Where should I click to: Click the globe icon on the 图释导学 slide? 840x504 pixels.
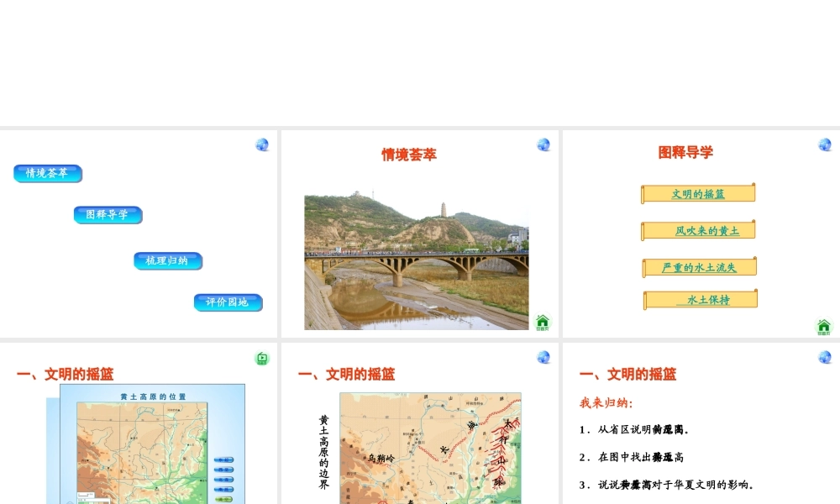pyautogui.click(x=825, y=144)
